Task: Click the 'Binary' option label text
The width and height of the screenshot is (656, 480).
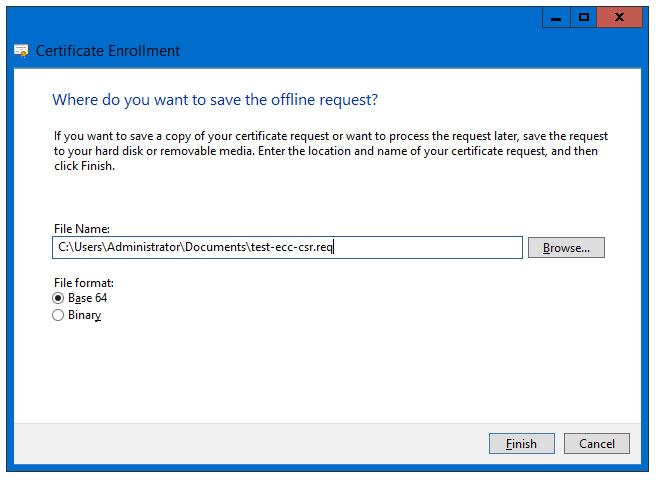Action: [85, 315]
